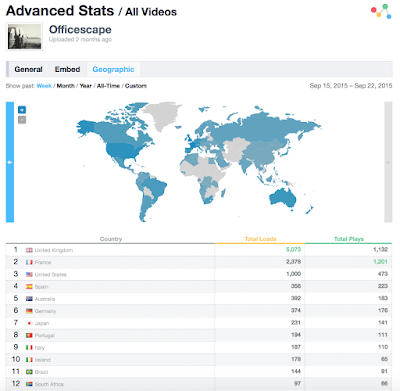
Task: Choose Custom date range
Action: (136, 86)
